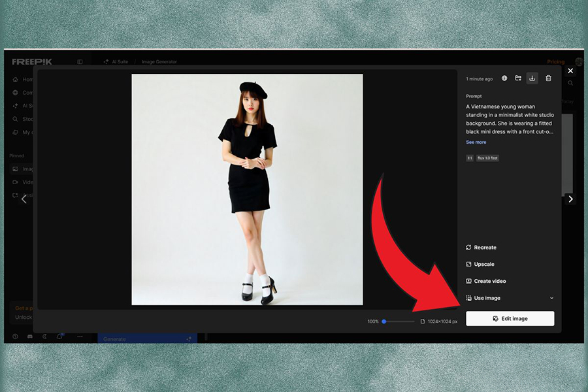Click the generated woman image preview
588x392 pixels.
[x=247, y=189]
